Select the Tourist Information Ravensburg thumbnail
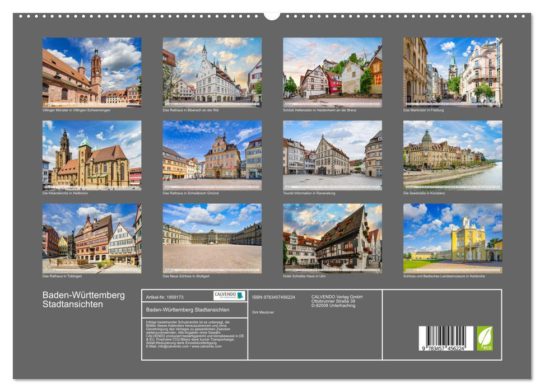 [332, 155]
